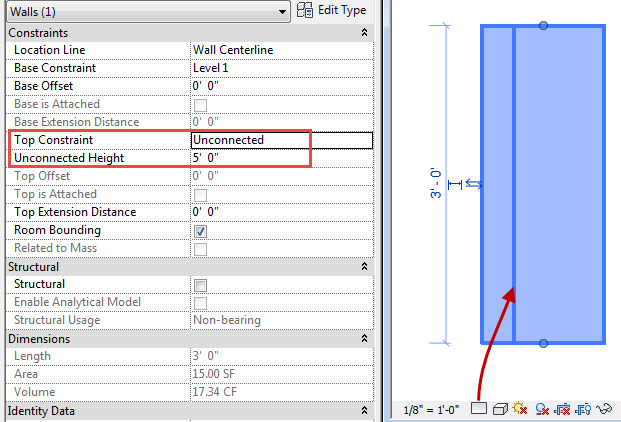This screenshot has height=422, width=621.
Task: Open the Location Line value Wall Centerline
Action: pos(282,50)
